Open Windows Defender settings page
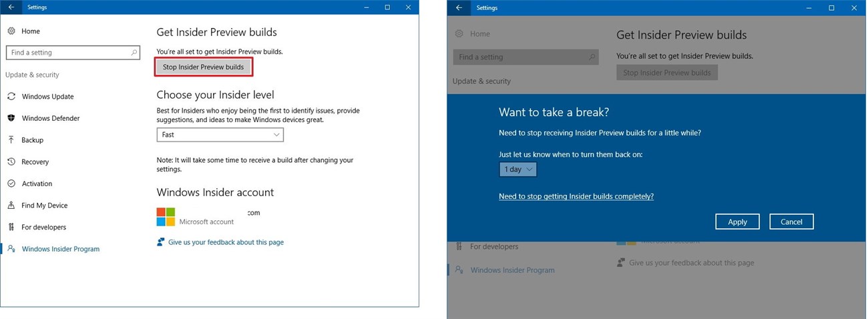 51,118
